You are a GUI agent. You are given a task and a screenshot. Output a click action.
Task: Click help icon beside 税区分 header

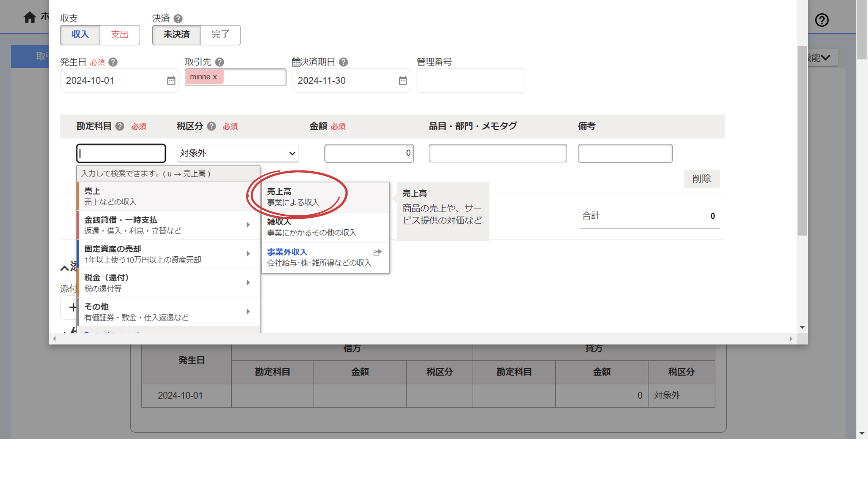coord(211,126)
